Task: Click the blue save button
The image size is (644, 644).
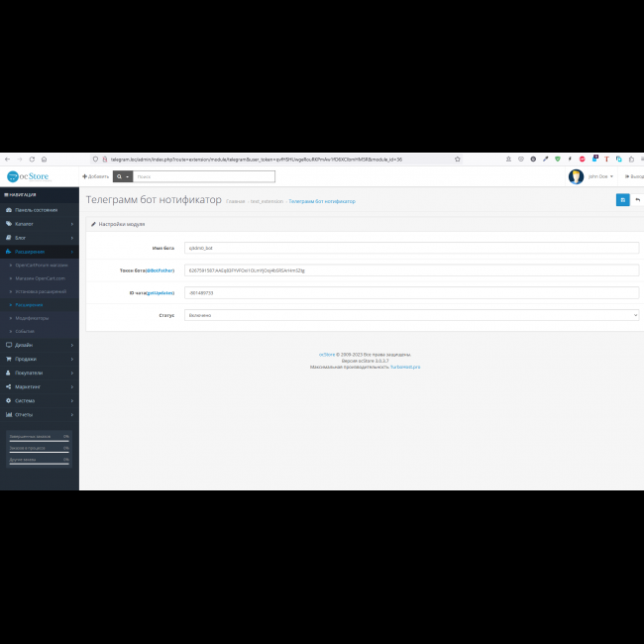Action: point(622,199)
